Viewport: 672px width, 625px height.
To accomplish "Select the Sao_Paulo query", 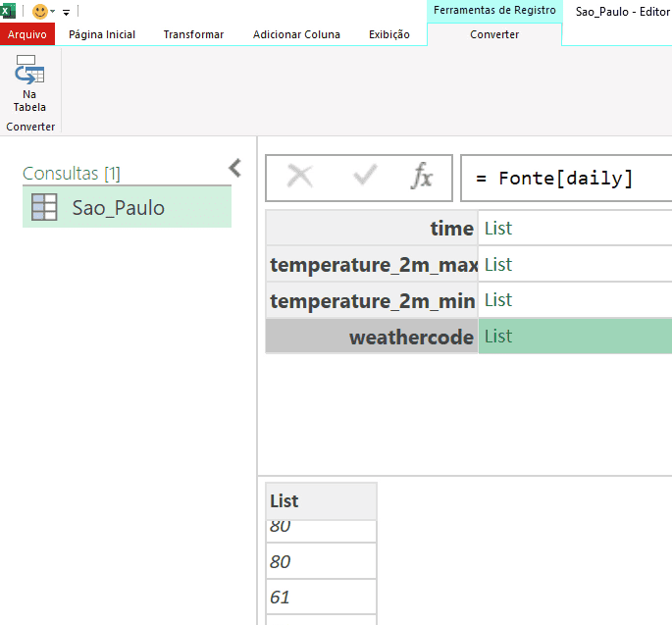I will pos(118,208).
